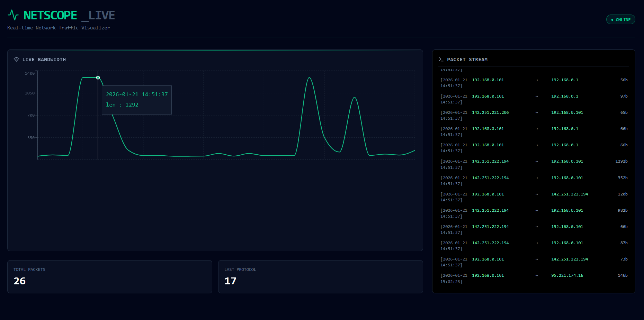Screen dimensions: 644x320
Task: Click the wifi icon beside Live Bandwidth
Action: click(x=16, y=60)
